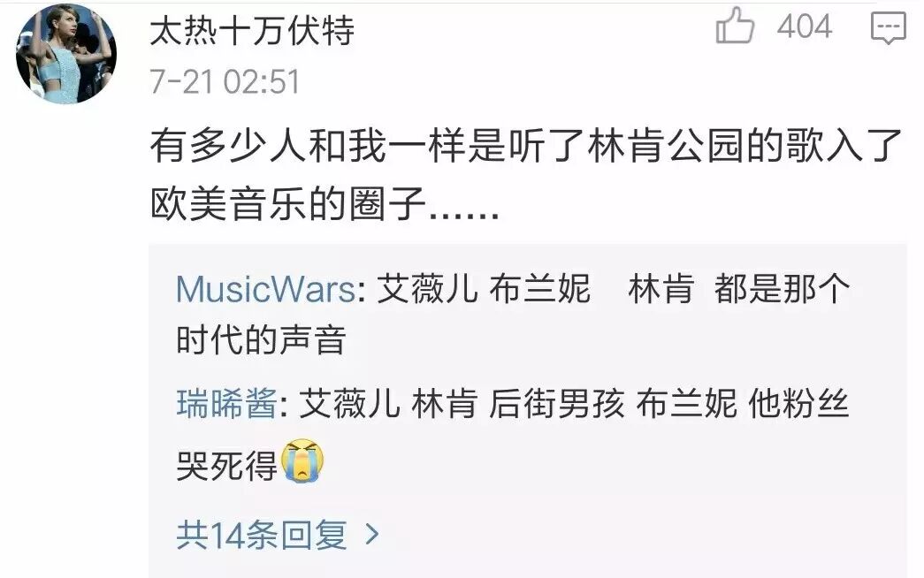924x578 pixels.
Task: Click reply line 时代的声音
Action: [x=261, y=340]
